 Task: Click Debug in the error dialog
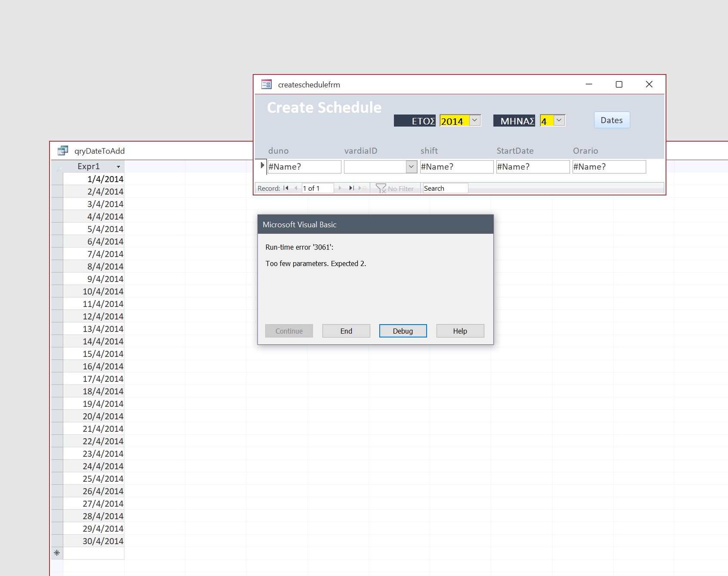point(403,331)
